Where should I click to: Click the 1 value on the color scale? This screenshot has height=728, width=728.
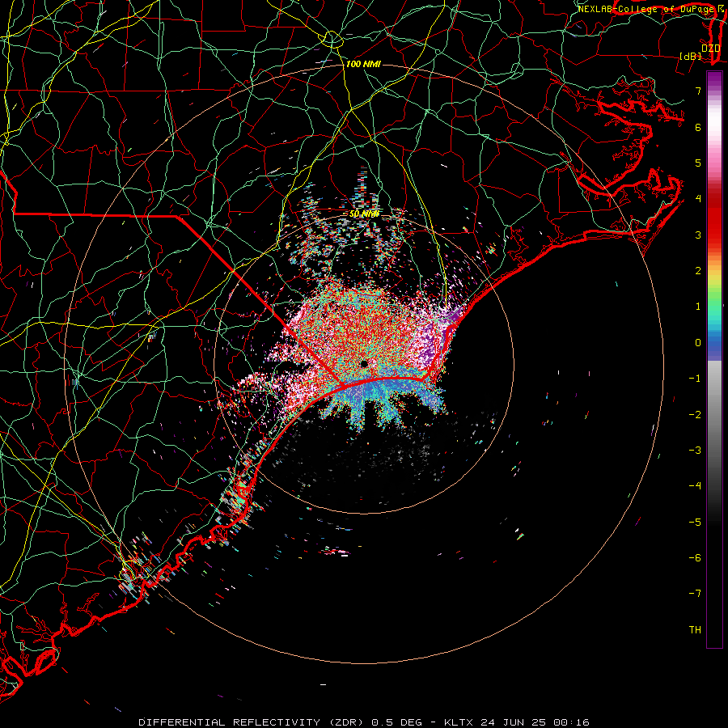(x=698, y=307)
